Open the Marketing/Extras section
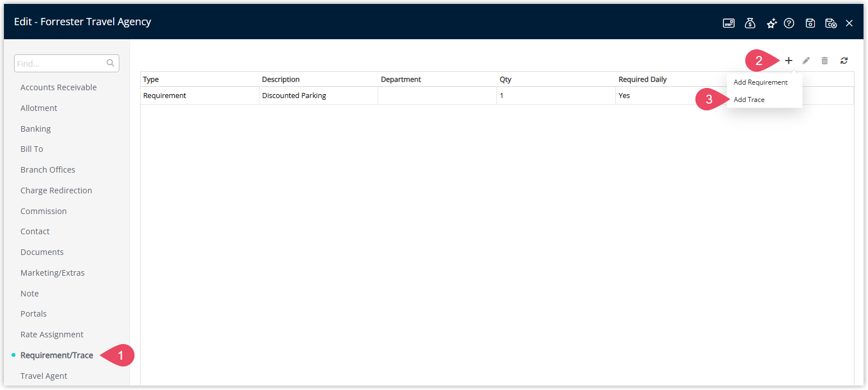The image size is (868, 390). [52, 273]
